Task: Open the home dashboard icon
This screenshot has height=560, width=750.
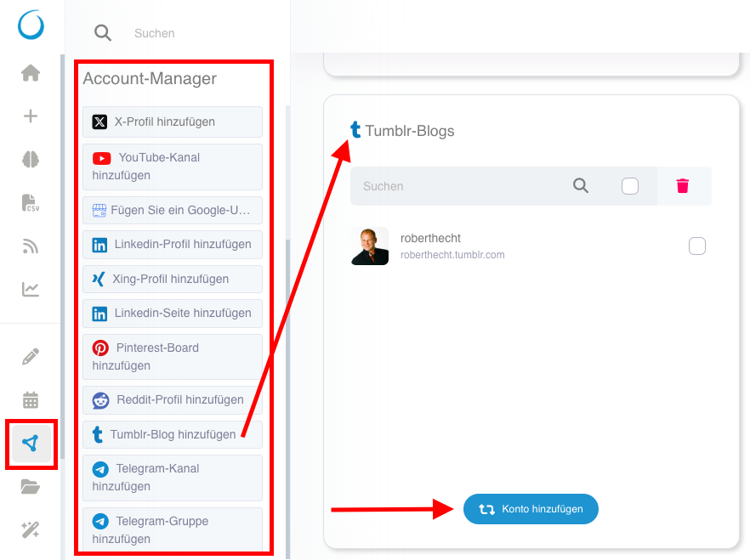Action: [31, 73]
